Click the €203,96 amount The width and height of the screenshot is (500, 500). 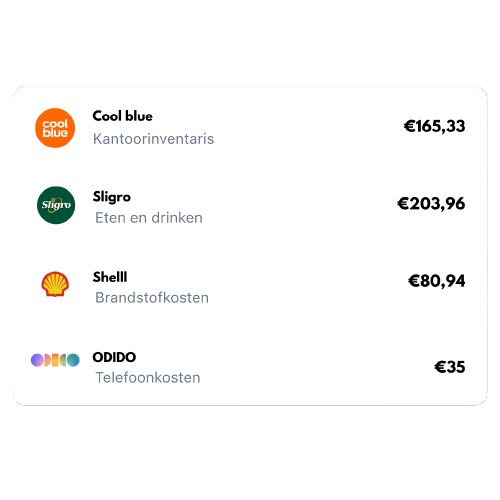pos(431,204)
